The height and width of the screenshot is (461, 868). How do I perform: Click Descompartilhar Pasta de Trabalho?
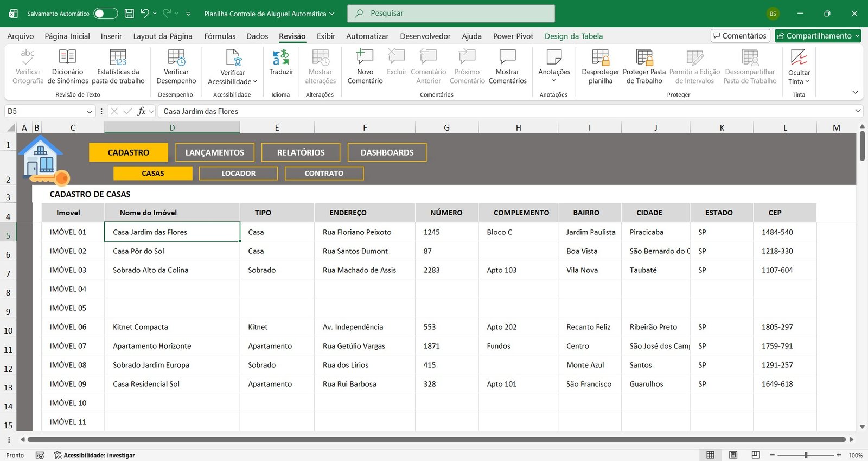point(750,66)
